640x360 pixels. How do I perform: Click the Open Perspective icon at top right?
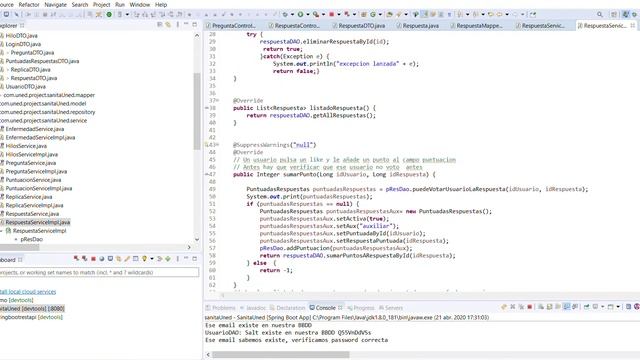click(614, 14)
